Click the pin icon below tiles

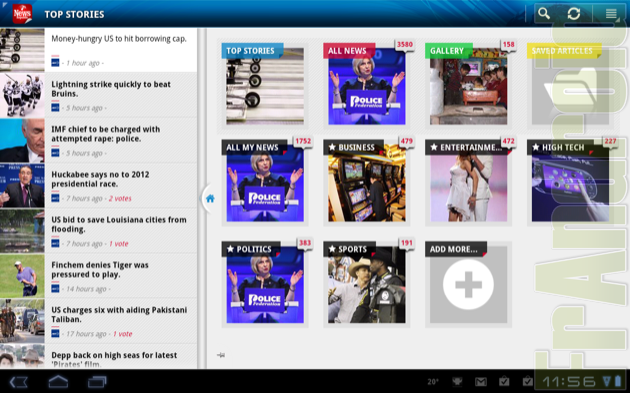[221, 355]
